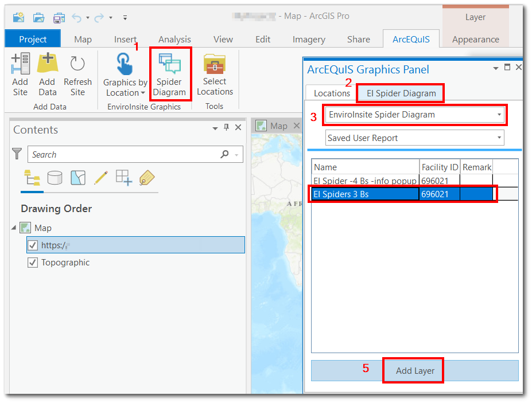The height and width of the screenshot is (403, 532).
Task: Select List By Labeling tag icon
Action: click(x=147, y=178)
